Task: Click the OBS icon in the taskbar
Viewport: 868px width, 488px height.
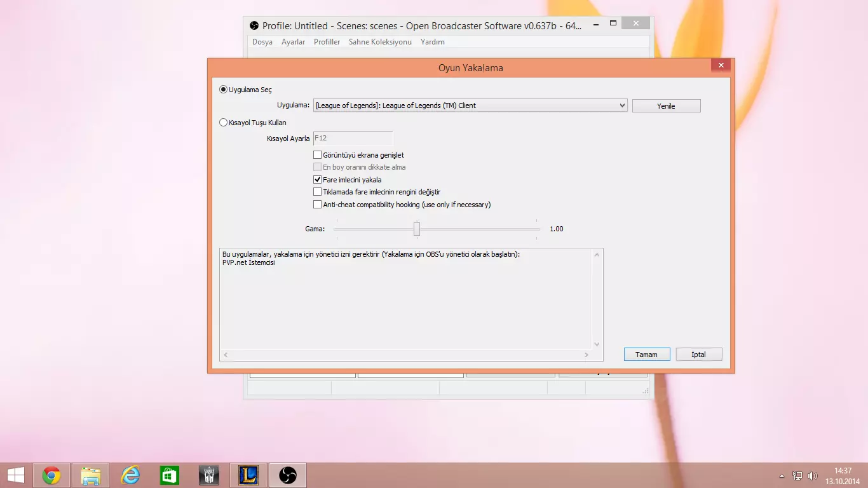Action: coord(288,475)
